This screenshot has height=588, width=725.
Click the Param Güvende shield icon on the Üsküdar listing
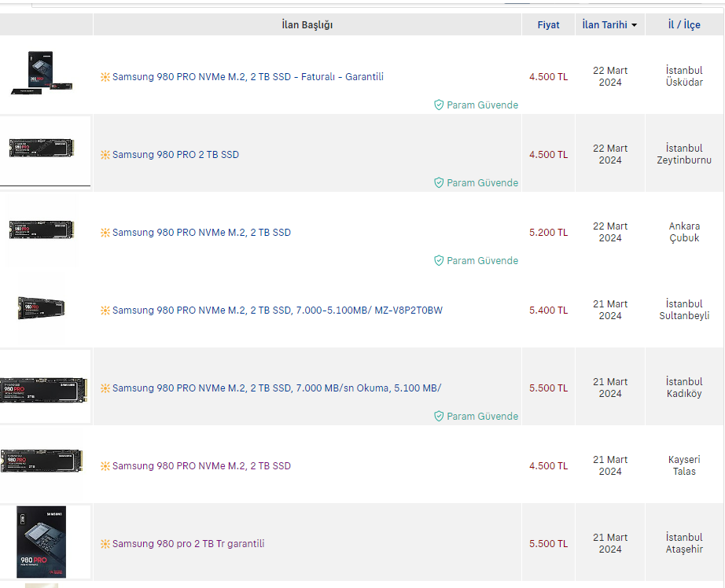[x=439, y=105]
